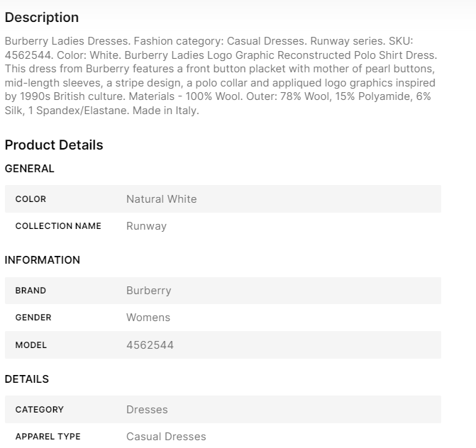This screenshot has width=476, height=448.
Task: Select the Casual Dresses apparel value
Action: pyautogui.click(x=166, y=437)
